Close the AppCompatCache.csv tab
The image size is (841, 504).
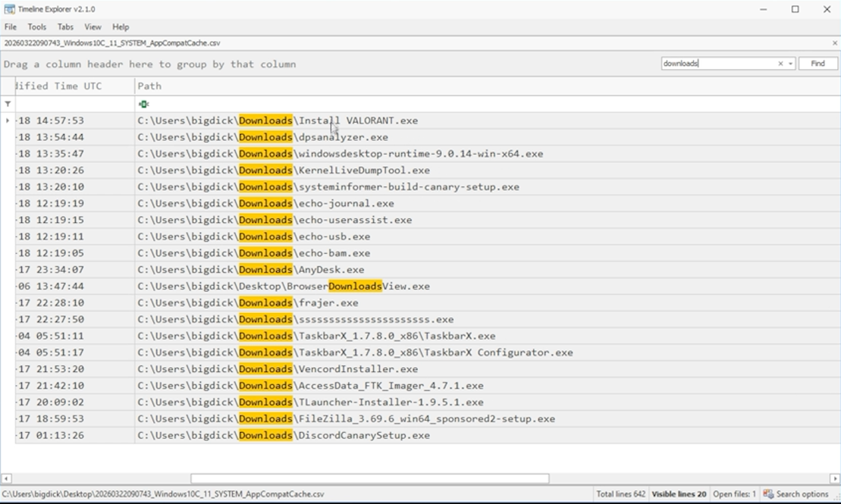click(x=835, y=43)
